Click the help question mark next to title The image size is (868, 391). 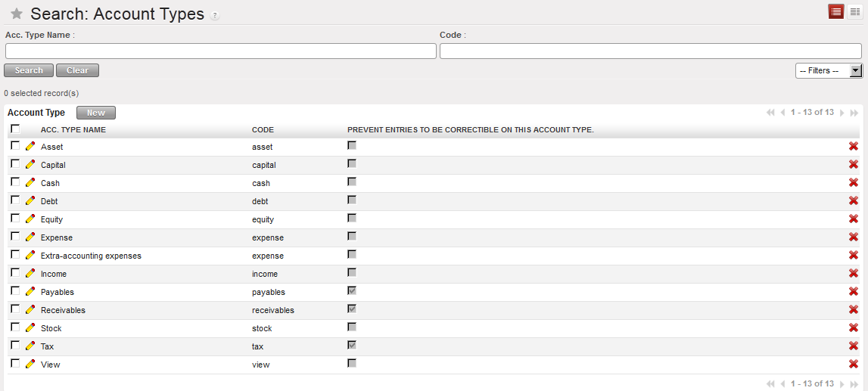coord(215,16)
